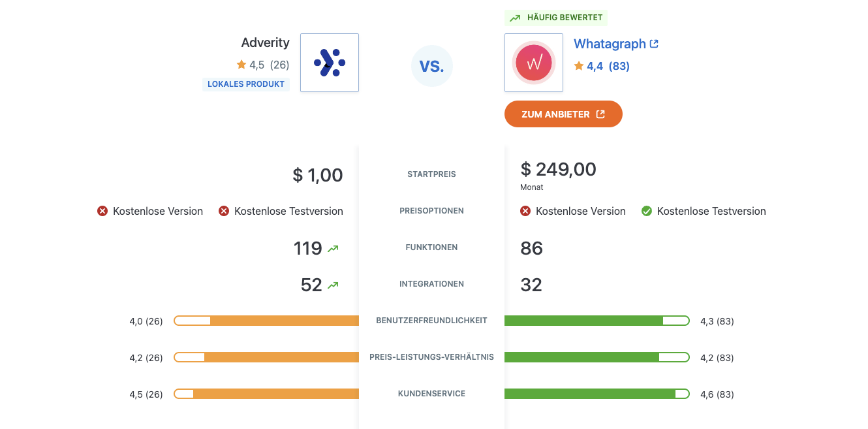868x429 pixels.
Task: Click the green trend arrow next to 119
Action: pyautogui.click(x=333, y=248)
